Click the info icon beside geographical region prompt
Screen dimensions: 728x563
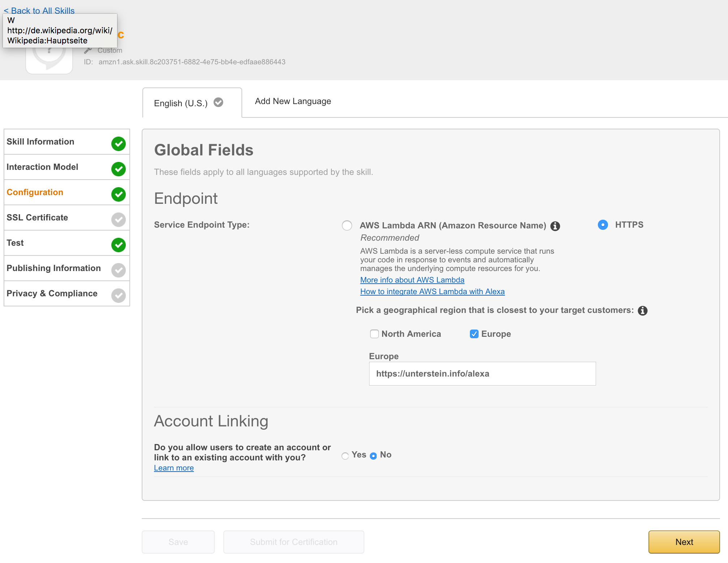coord(642,311)
